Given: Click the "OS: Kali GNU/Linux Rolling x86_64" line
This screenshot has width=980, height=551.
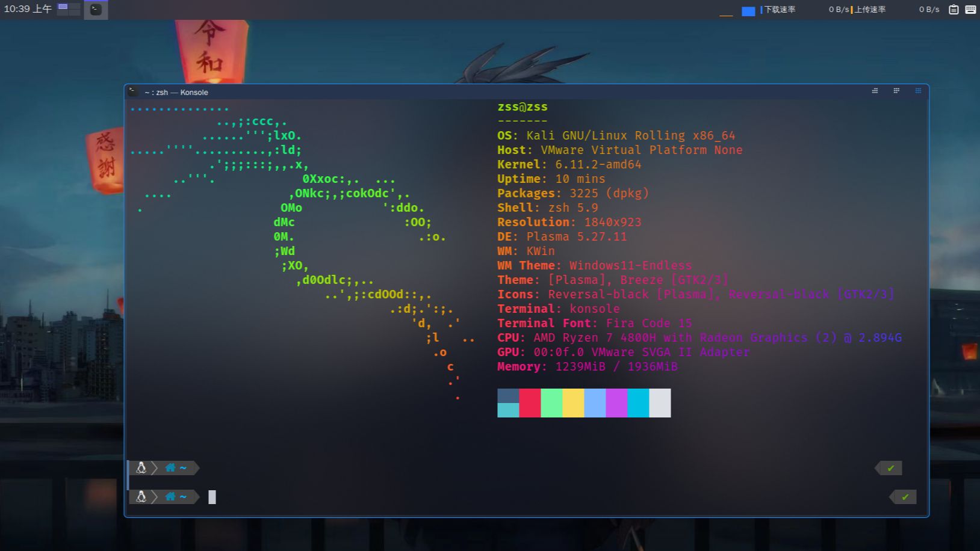Looking at the screenshot, I should [616, 136].
